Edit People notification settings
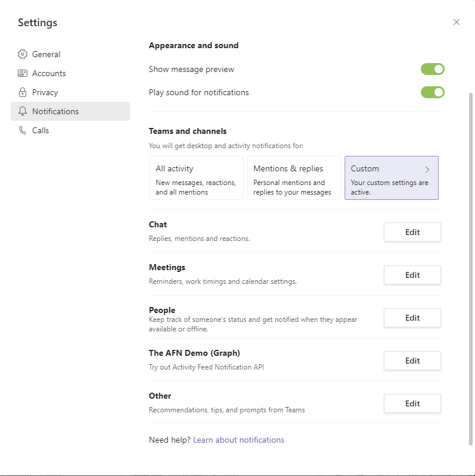 (x=412, y=318)
